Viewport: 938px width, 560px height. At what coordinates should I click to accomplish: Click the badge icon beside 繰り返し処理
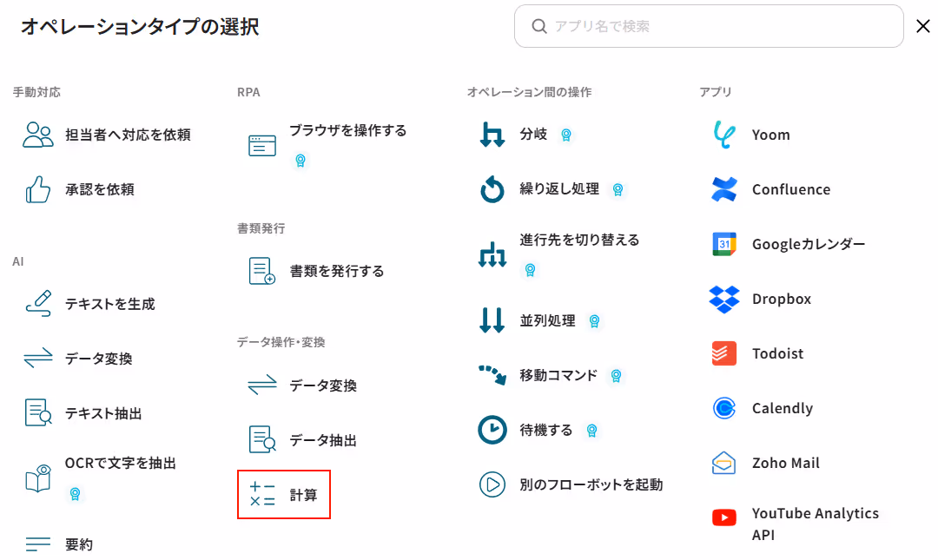[x=618, y=189]
